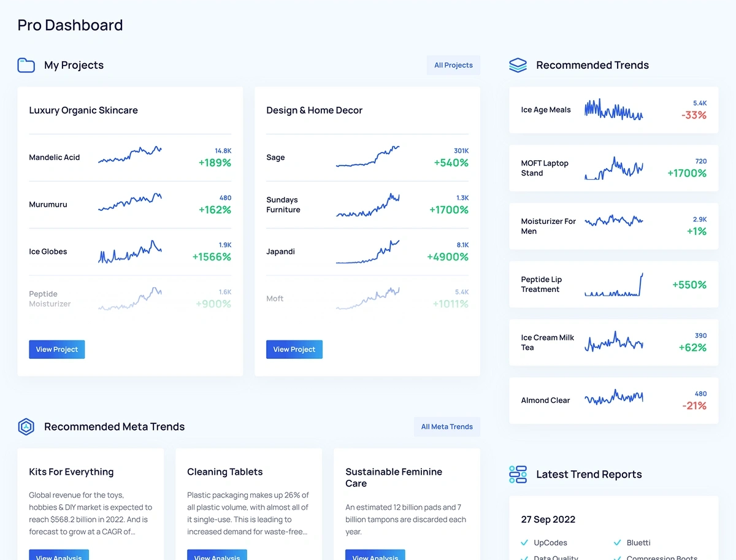Click the My Projects folder icon
The height and width of the screenshot is (560, 736).
[26, 65]
